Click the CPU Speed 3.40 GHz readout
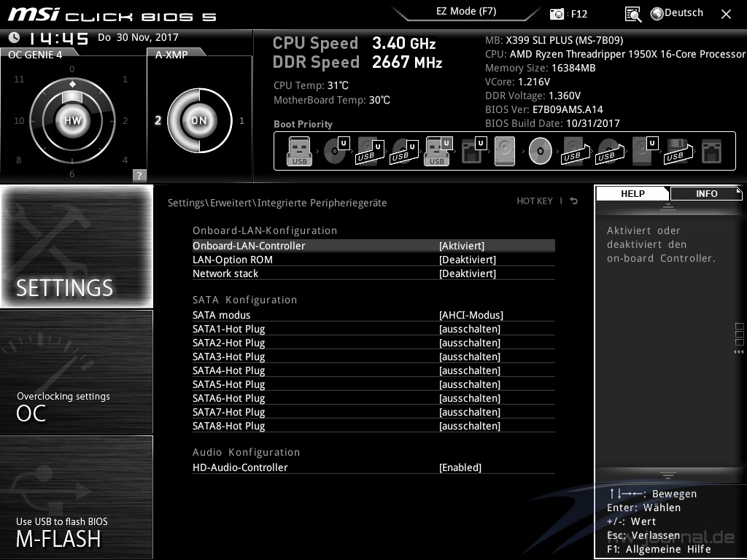This screenshot has height=560, width=747. tap(355, 43)
